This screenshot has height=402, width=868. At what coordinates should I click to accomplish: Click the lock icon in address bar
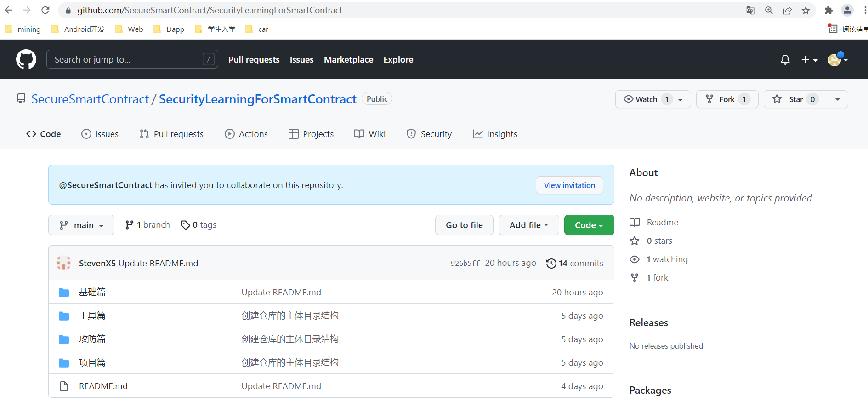[x=68, y=10]
